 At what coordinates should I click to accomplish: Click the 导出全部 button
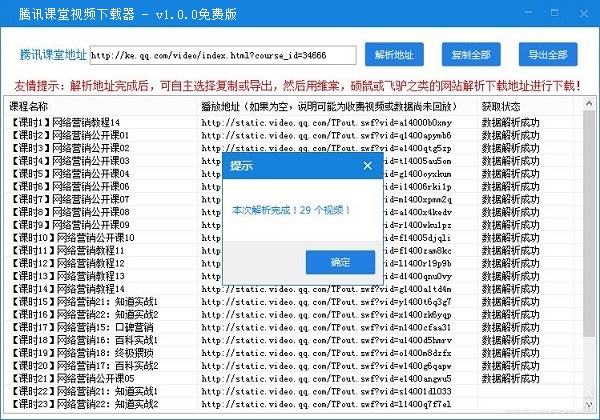point(548,55)
